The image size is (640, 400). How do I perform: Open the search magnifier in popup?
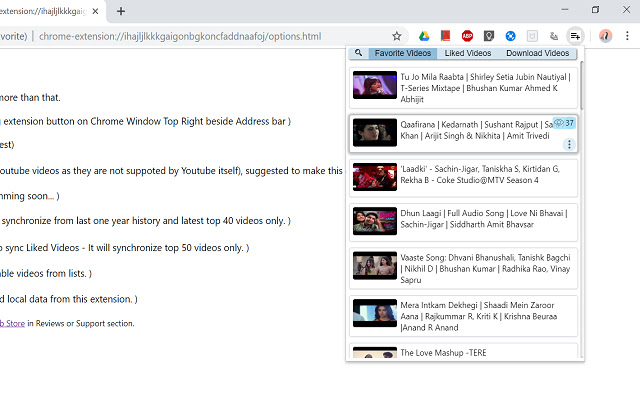tap(358, 53)
